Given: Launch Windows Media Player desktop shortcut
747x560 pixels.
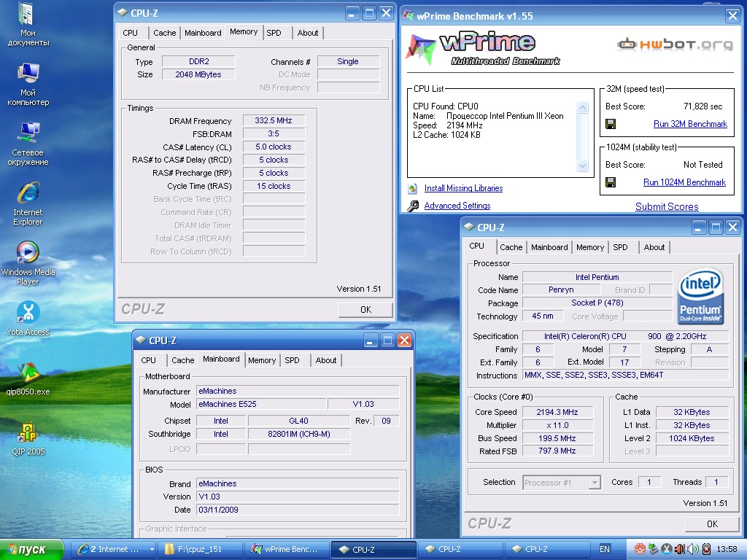Looking at the screenshot, I should 28,263.
